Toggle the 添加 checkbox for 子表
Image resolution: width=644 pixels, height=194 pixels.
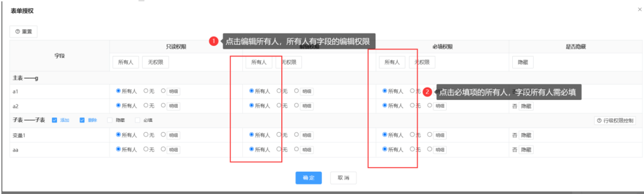point(55,120)
